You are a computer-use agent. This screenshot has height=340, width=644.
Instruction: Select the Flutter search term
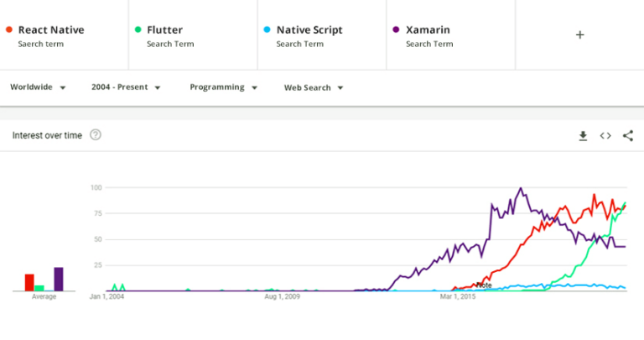pos(164,30)
